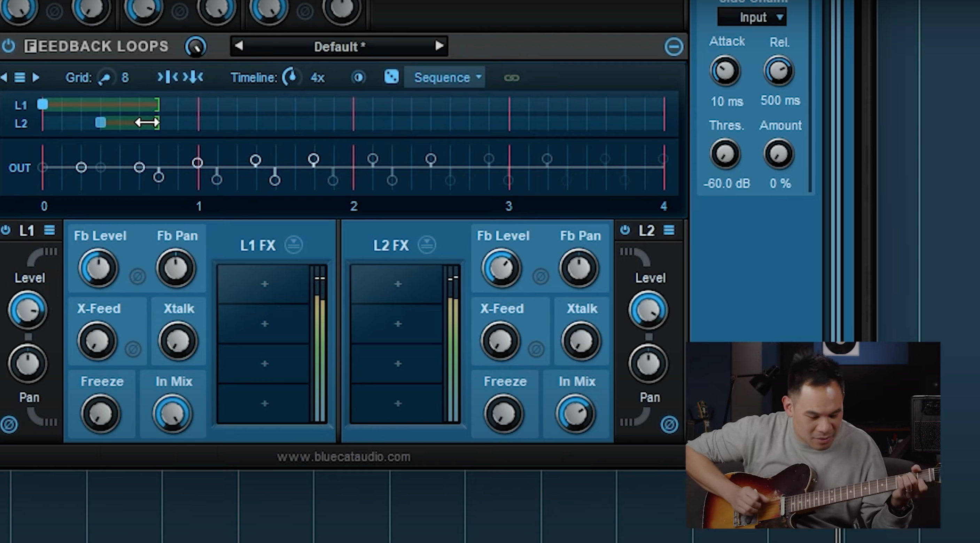
Task: Click the snap-to-grid markers icon
Action: tap(167, 77)
